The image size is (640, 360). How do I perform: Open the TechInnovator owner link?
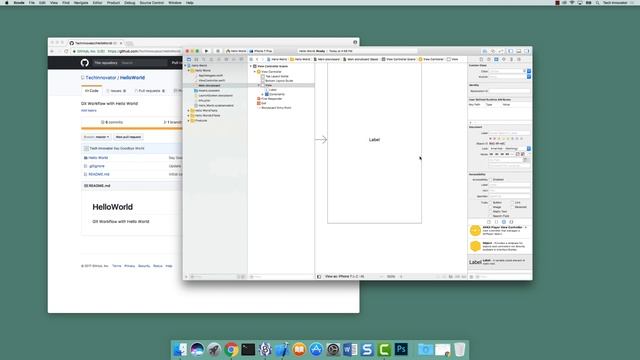tap(101, 78)
